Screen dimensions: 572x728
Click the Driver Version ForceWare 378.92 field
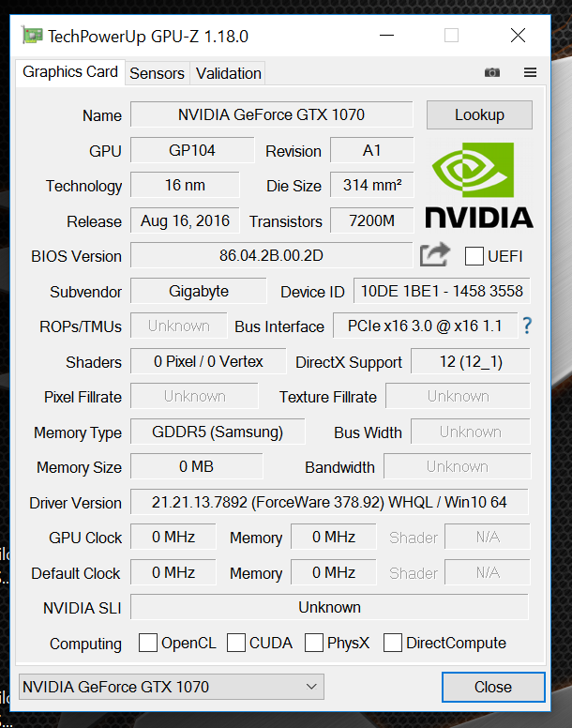coord(329,502)
